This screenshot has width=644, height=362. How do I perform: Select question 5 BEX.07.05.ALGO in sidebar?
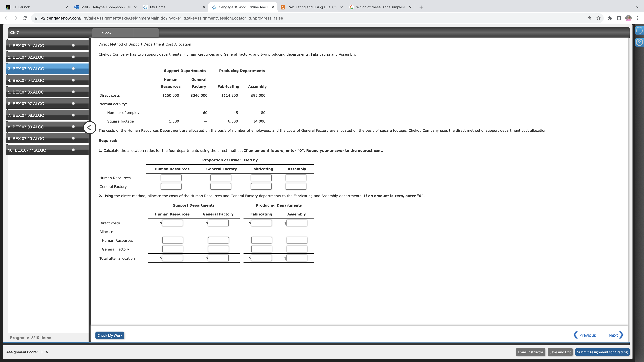(26, 92)
